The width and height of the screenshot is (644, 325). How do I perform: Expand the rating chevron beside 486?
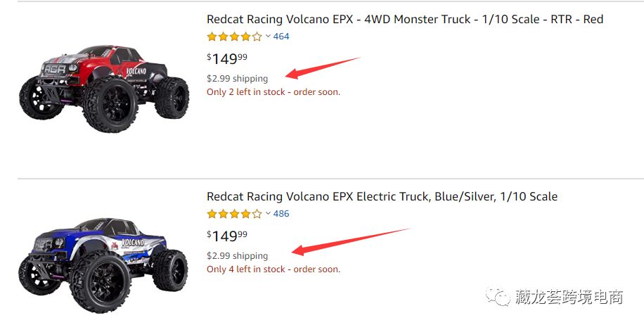(x=268, y=214)
